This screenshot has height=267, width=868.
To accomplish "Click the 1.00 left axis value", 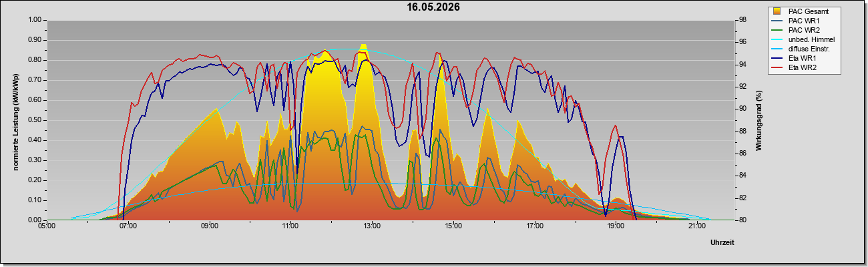I will pyautogui.click(x=34, y=20).
